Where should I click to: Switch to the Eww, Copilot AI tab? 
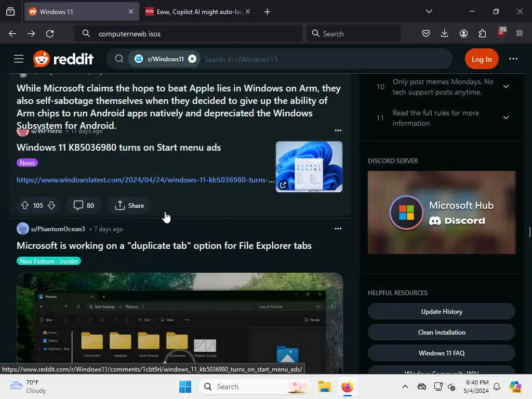point(198,11)
